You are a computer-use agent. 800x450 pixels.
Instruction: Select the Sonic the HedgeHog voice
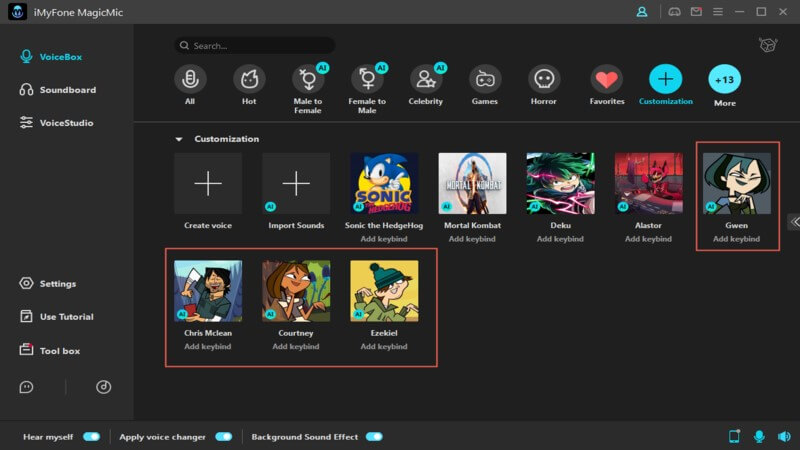tap(384, 183)
